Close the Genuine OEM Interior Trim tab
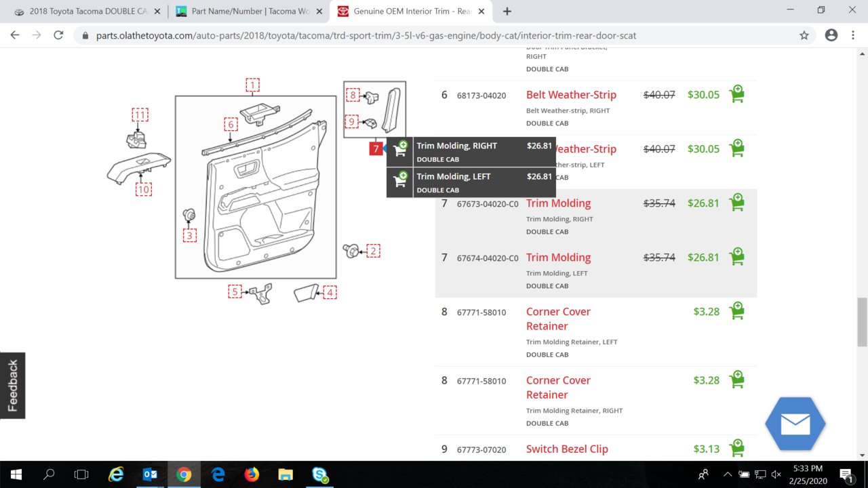 pos(481,12)
